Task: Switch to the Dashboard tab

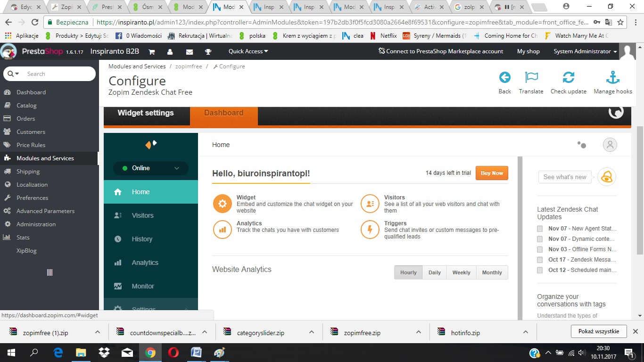Action: [x=224, y=113]
